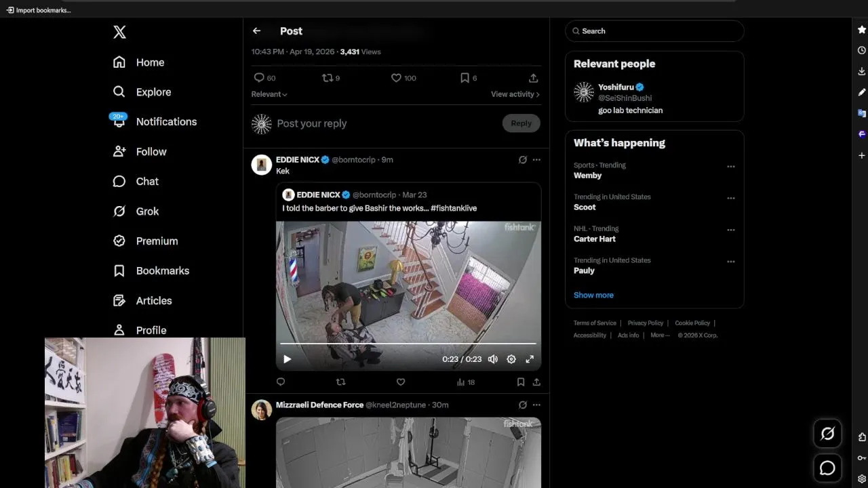Play the barber video

click(287, 359)
